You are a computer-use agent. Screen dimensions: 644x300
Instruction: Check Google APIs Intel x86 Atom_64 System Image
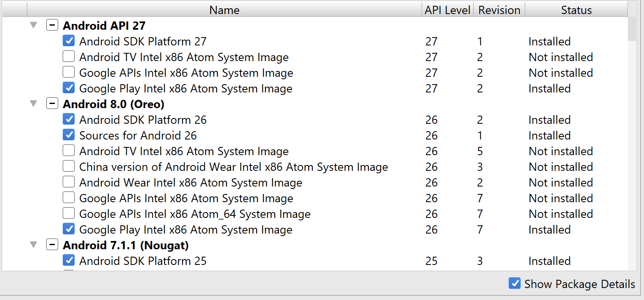tap(68, 213)
